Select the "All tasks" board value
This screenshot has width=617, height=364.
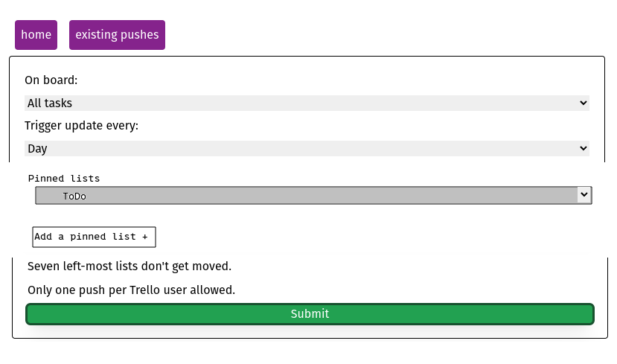[x=50, y=103]
